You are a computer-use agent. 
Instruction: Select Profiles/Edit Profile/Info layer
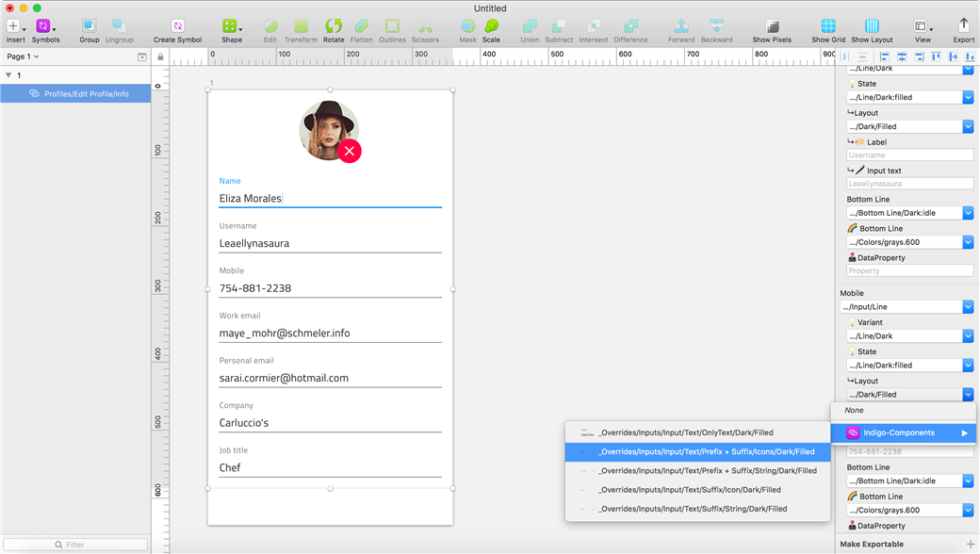pos(86,94)
